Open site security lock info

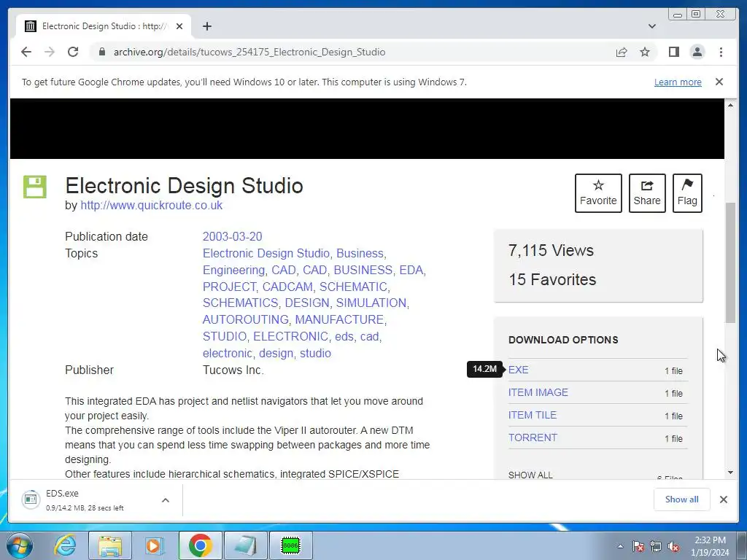tap(101, 52)
